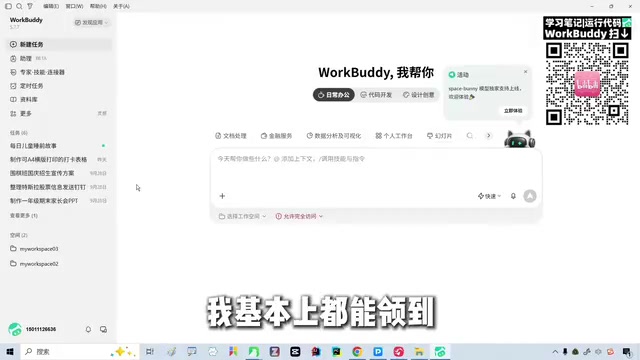The image size is (640, 360).
Task: Click the filter funnel icon in title bar
Action: point(30,6)
